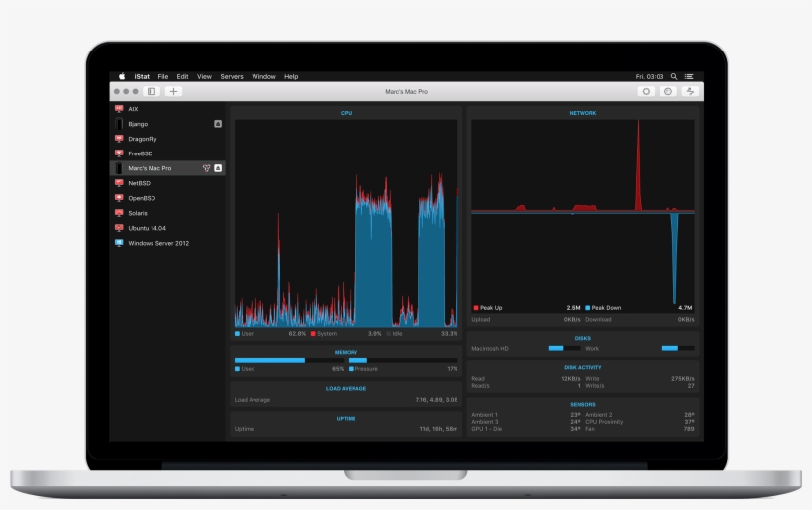Click the Work disk usage bar
Viewport: 812px width, 510px height.
[x=678, y=348]
